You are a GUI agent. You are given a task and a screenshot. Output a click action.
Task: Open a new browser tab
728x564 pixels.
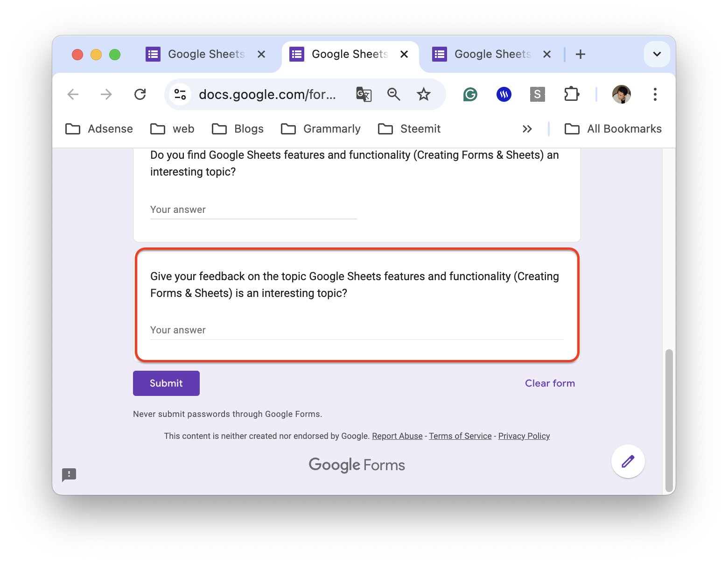pyautogui.click(x=581, y=54)
